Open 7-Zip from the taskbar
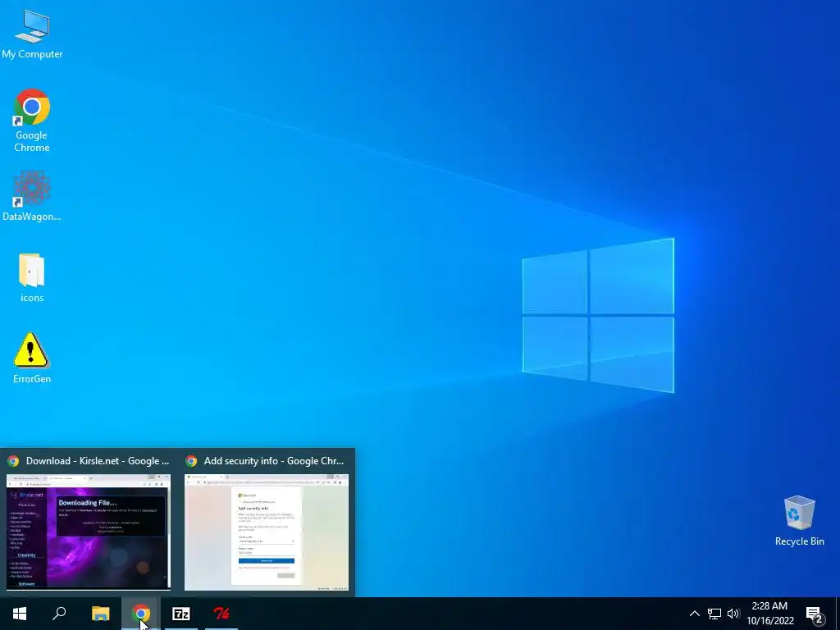 [x=181, y=614]
